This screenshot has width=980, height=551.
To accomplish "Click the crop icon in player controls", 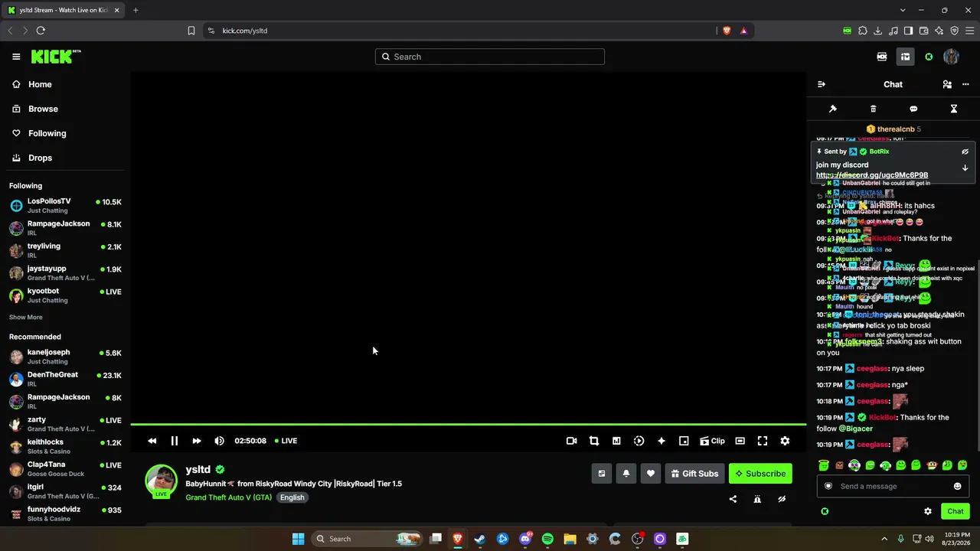I will pyautogui.click(x=594, y=441).
